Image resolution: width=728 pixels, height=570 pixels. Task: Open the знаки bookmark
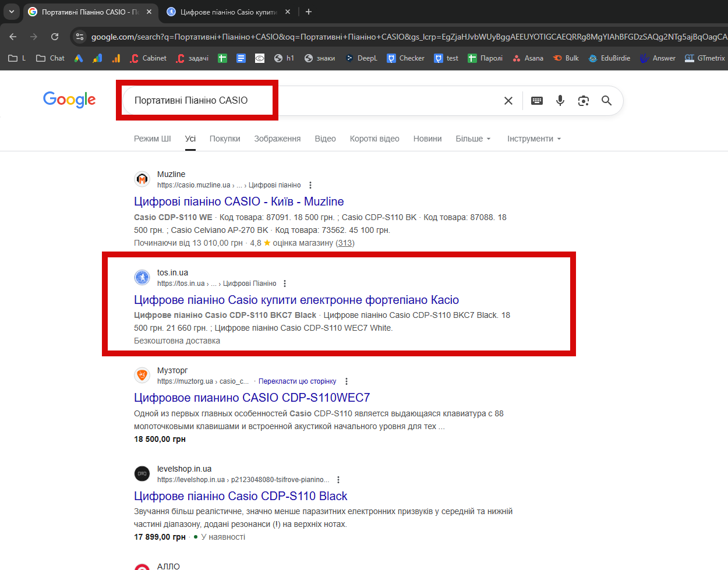320,58
